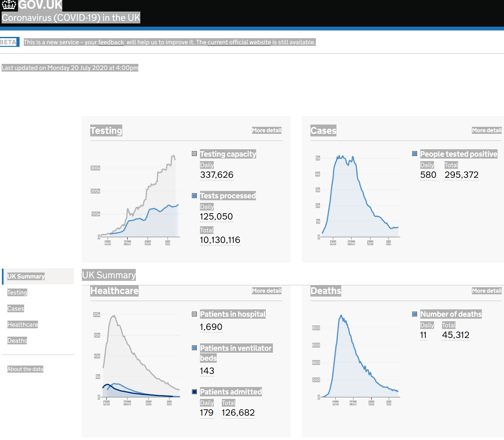Viewport: 504px width, 440px height.
Task: Open About the data page
Action: (x=25, y=369)
